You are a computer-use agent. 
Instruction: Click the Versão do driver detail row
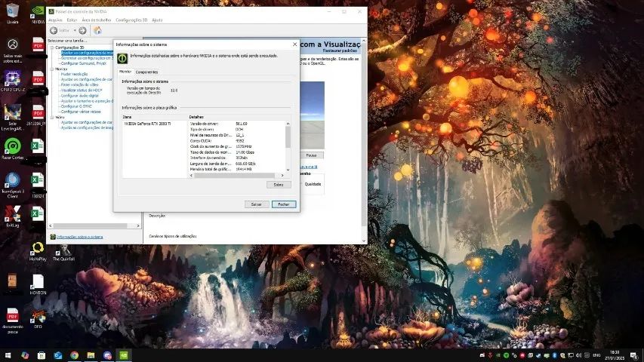(x=237, y=124)
